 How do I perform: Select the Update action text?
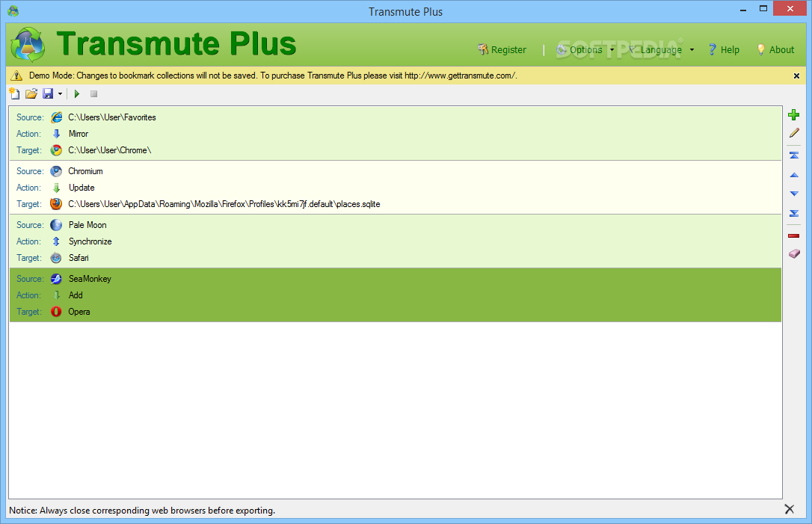click(81, 188)
